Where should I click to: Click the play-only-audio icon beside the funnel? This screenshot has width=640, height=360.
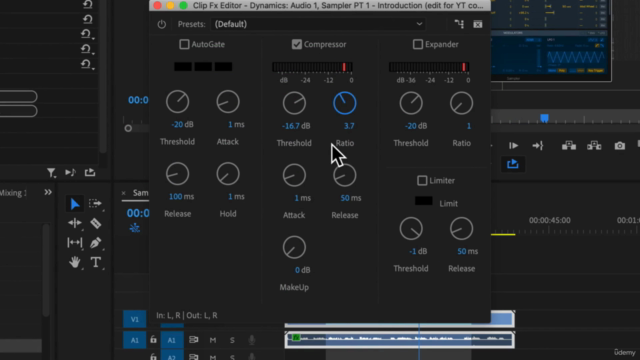tap(70, 173)
